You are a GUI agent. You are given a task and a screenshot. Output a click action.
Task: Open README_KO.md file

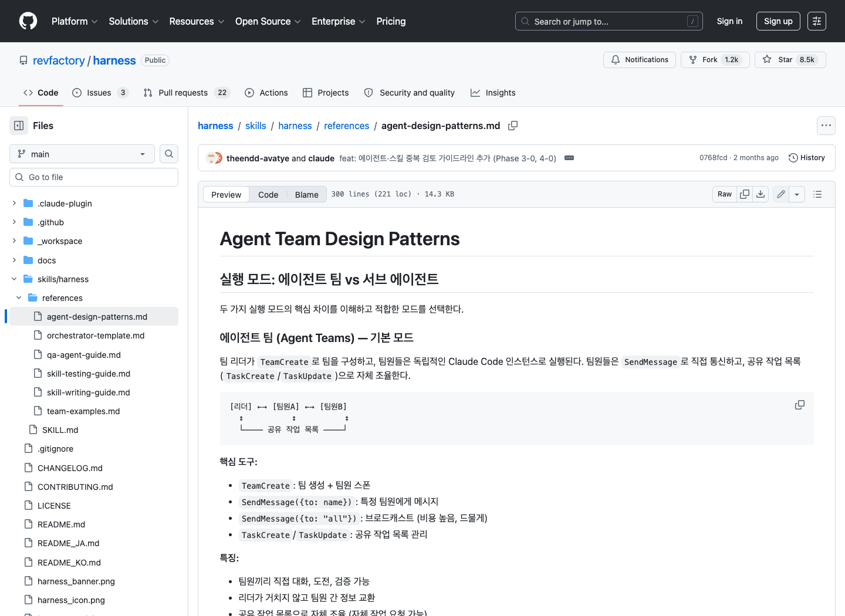[69, 563]
